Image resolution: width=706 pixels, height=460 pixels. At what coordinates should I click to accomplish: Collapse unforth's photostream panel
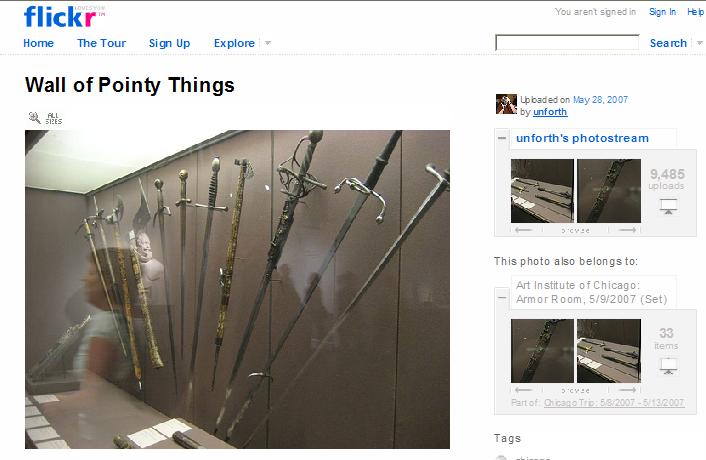tap(502, 138)
